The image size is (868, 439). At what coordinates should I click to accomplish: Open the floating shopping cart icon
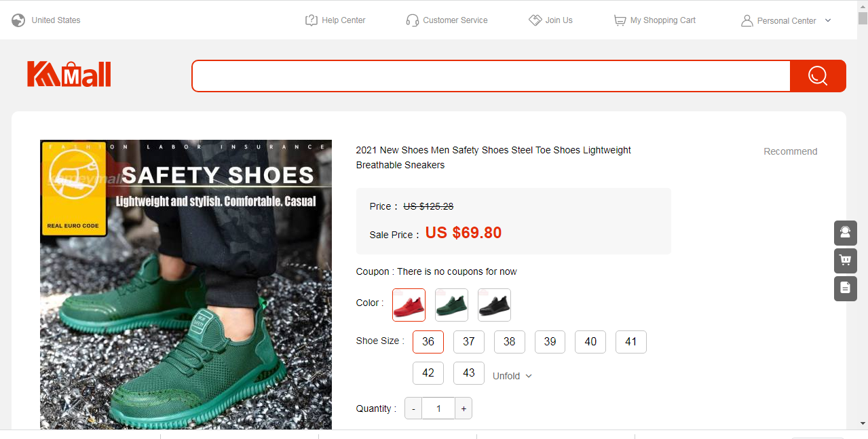point(845,261)
